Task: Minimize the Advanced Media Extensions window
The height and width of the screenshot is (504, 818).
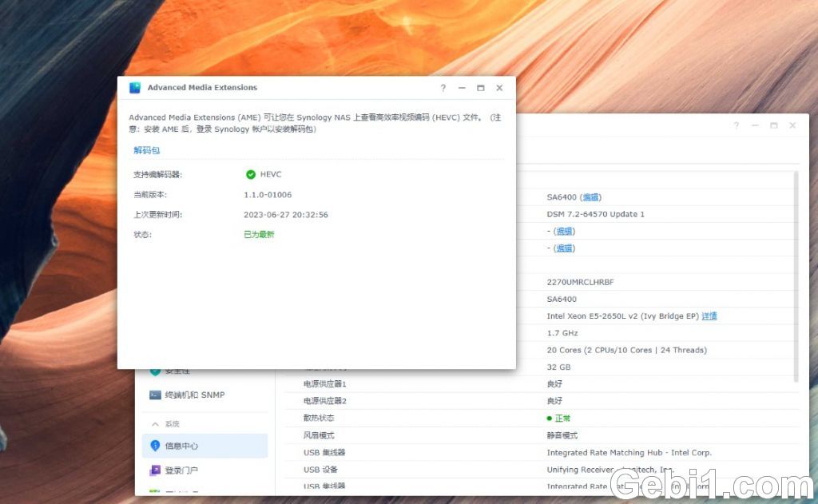Action: tap(462, 88)
